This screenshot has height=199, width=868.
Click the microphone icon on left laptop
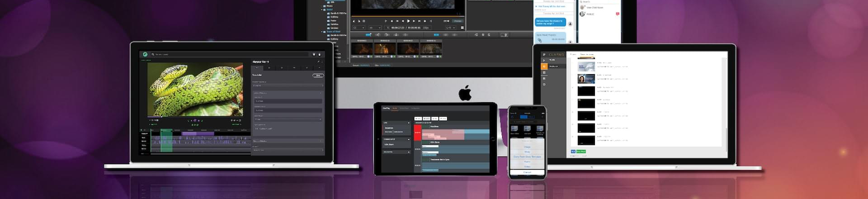click(314, 54)
